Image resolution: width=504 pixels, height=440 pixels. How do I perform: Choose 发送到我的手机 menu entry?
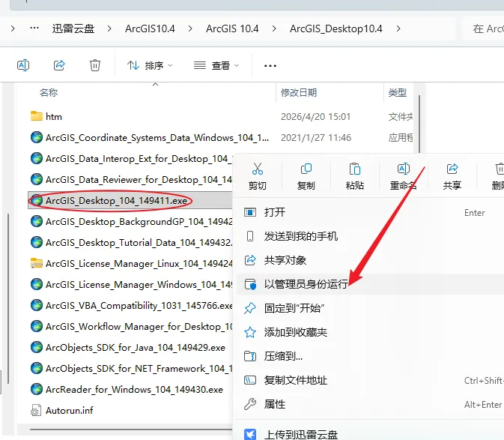tap(370, 236)
